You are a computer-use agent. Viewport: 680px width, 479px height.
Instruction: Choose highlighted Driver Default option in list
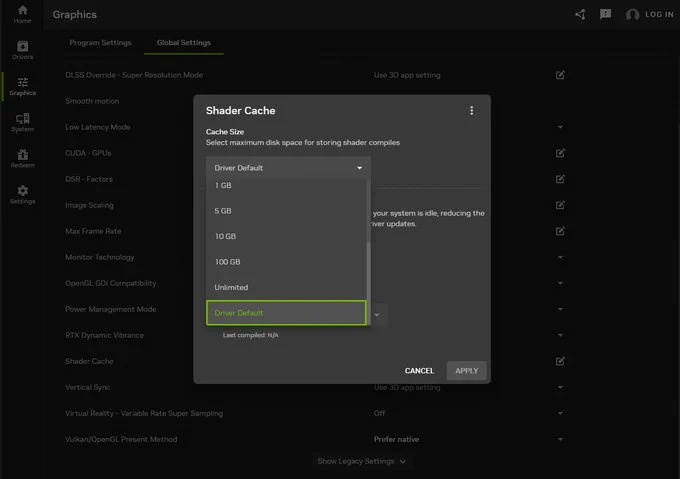(x=286, y=313)
